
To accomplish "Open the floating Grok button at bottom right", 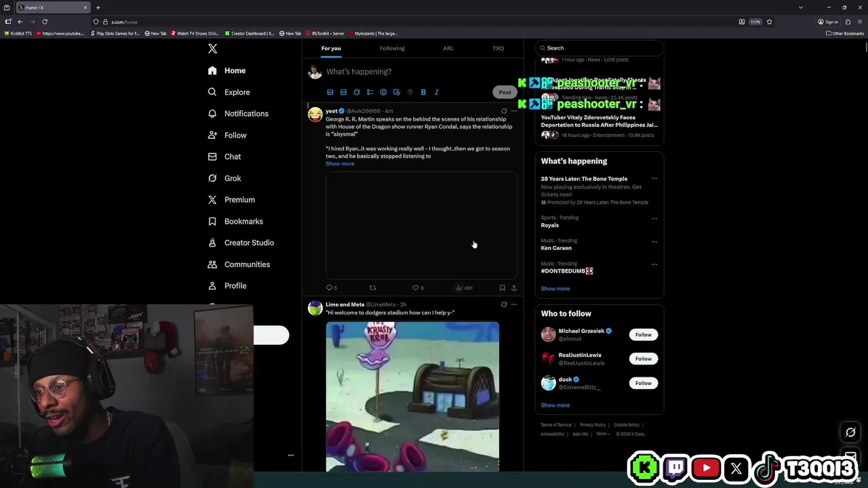I will (850, 432).
